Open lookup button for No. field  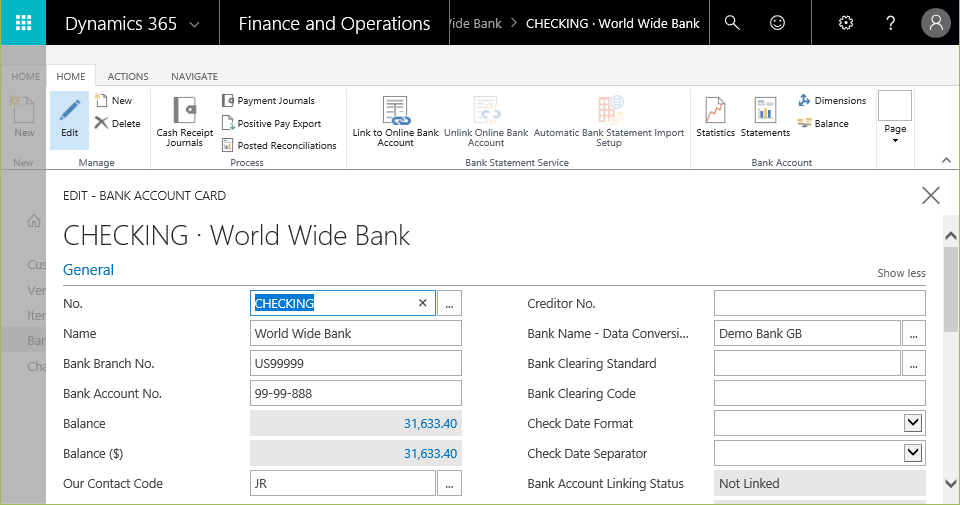pos(449,303)
